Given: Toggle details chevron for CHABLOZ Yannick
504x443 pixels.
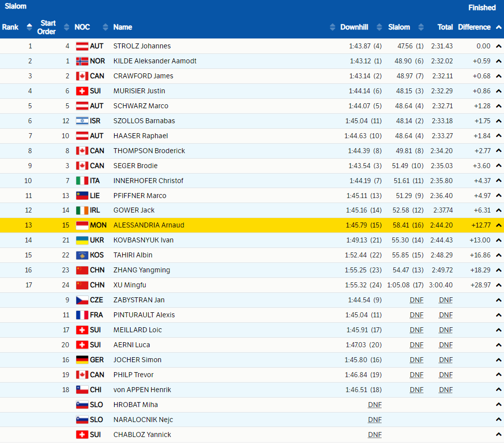Looking at the screenshot, I should click(x=498, y=435).
